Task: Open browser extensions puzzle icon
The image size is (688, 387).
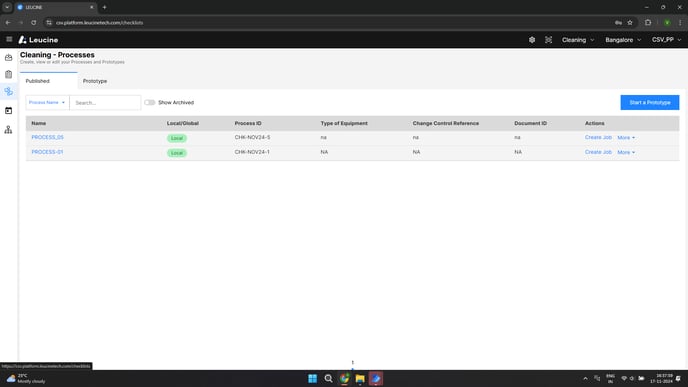Action: coord(648,22)
